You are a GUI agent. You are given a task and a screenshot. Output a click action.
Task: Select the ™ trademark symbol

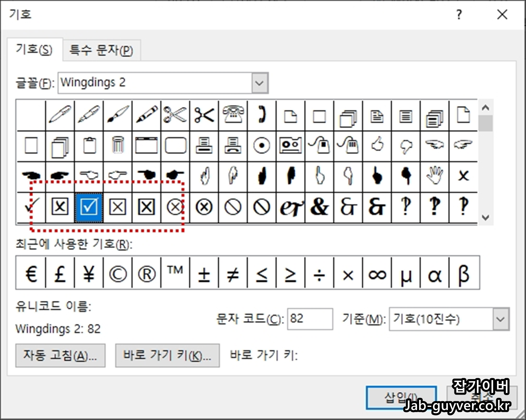click(175, 273)
